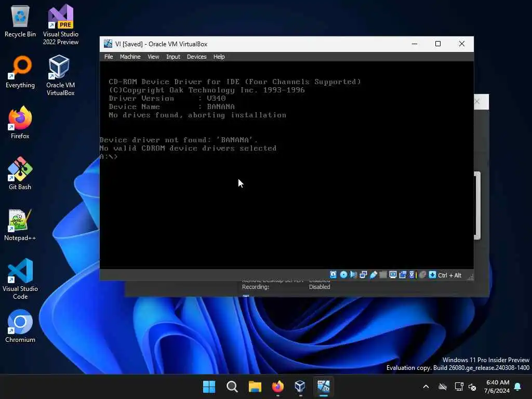Click the running VM taskbar icon

323,387
